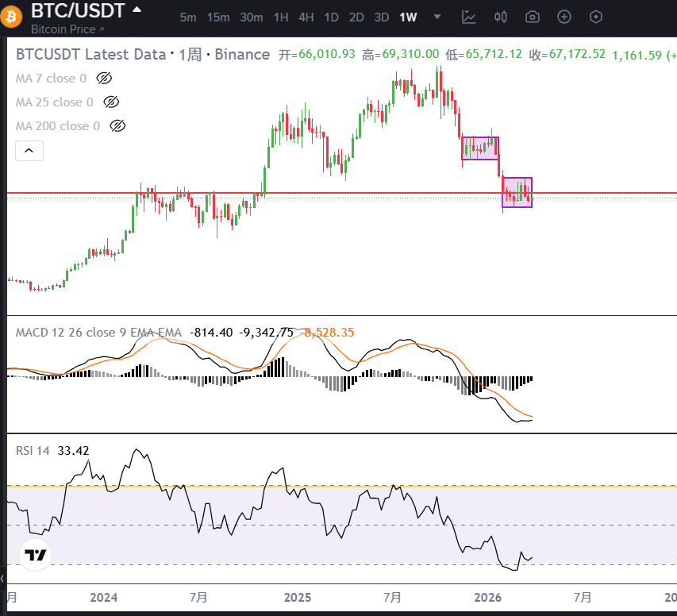Click the MA 25 close 0 label

tap(55, 102)
